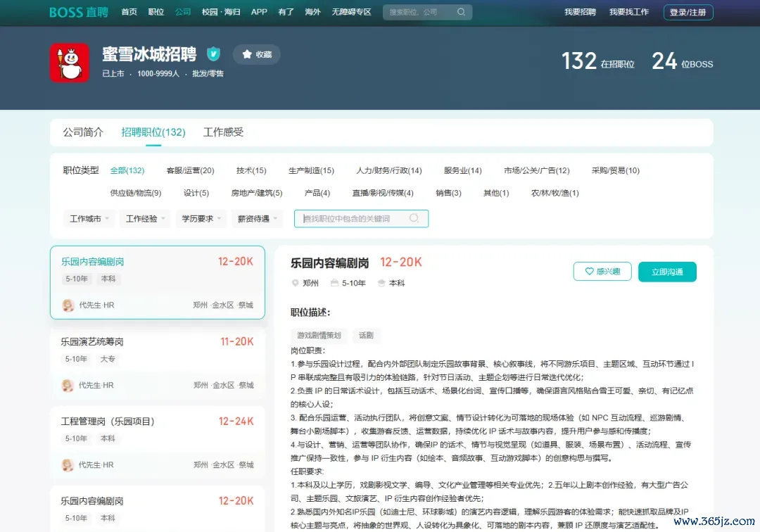This screenshot has width=760, height=532.
Task: Click the top search bar magnifier icon
Action: (461, 12)
